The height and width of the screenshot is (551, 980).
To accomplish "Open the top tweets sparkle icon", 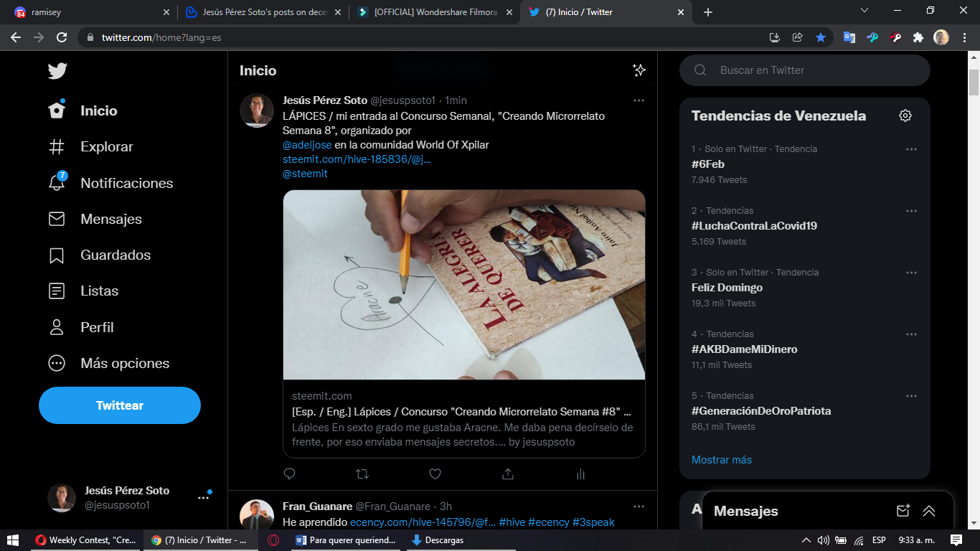I will click(639, 70).
